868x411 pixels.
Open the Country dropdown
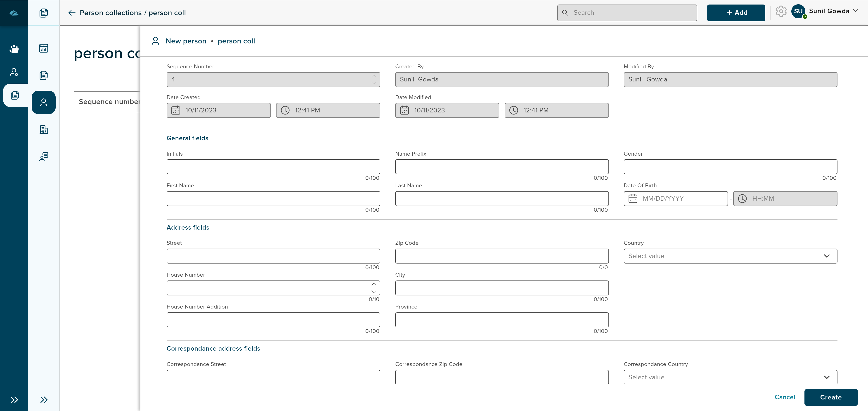pos(730,256)
